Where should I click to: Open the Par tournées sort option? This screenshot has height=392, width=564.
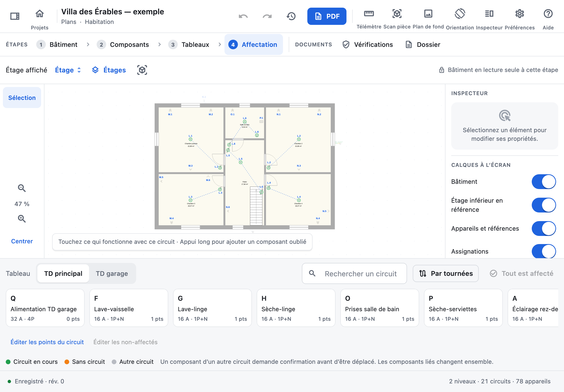tap(446, 273)
